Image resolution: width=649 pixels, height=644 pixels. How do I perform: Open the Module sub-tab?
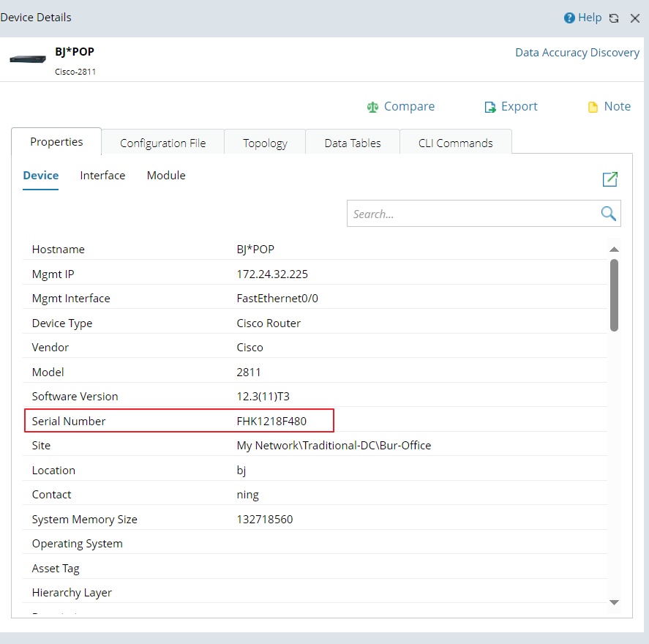[x=166, y=176]
